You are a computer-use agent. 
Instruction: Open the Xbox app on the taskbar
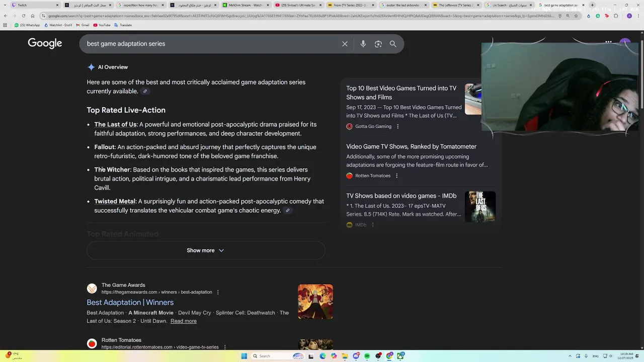pos(401,356)
